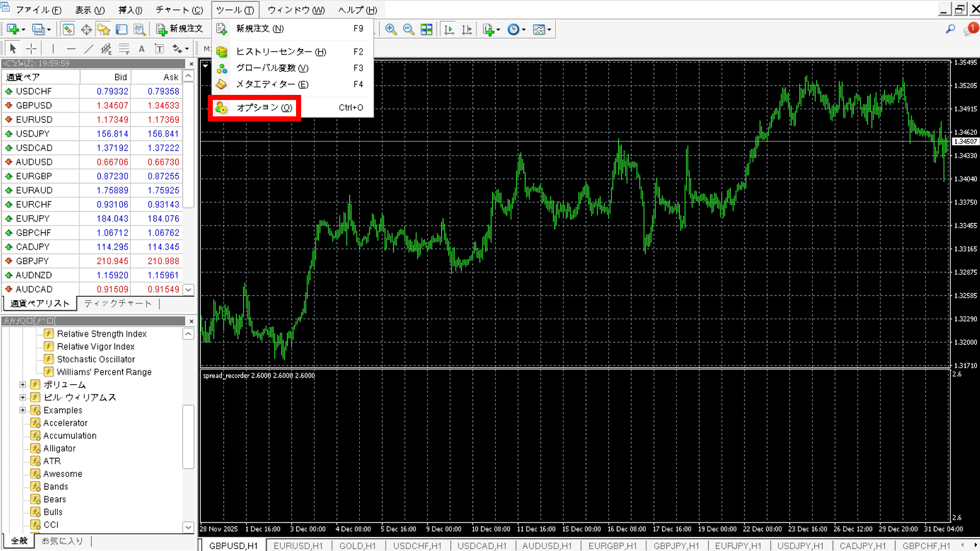Click the tile windows icon
The height and width of the screenshot is (551, 980).
click(x=426, y=29)
